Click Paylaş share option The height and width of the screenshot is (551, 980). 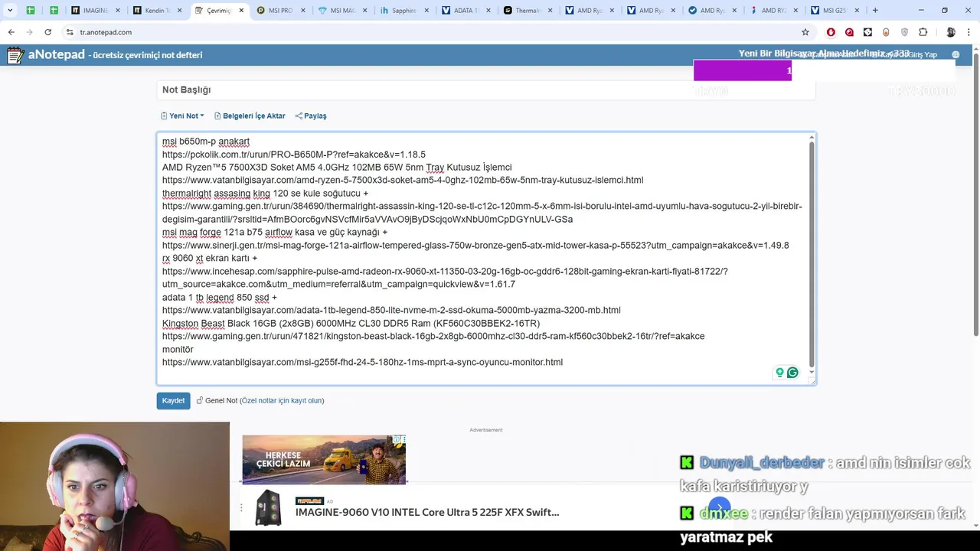[311, 116]
